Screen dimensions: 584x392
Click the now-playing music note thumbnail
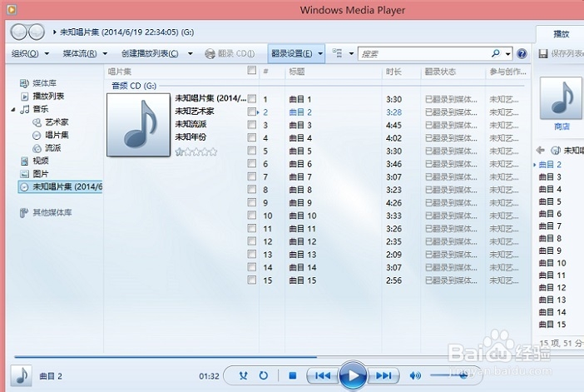point(22,375)
